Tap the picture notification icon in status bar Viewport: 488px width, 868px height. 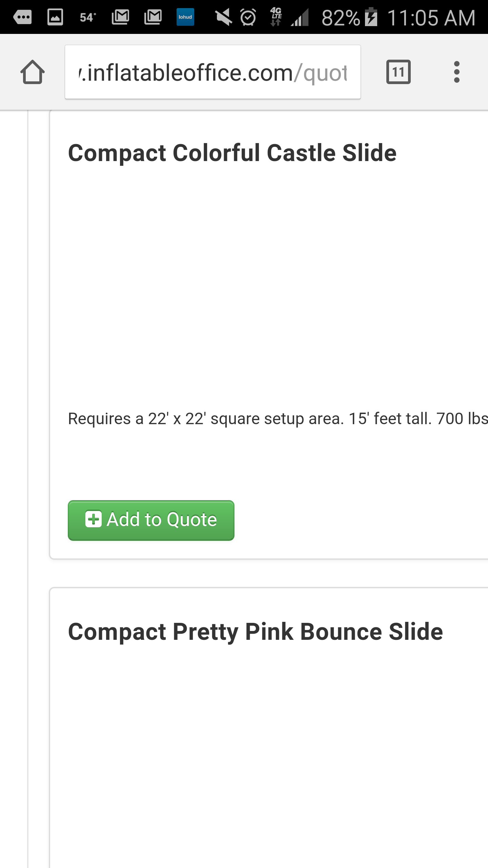(55, 17)
